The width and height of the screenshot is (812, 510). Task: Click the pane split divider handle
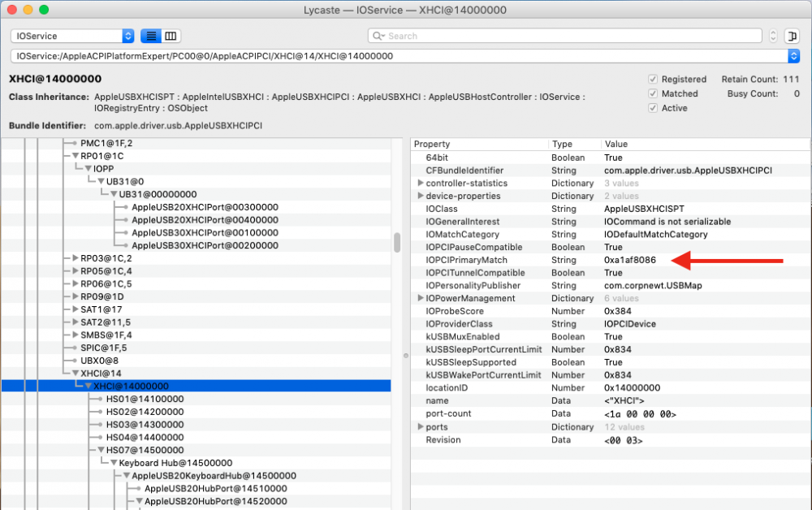406,356
